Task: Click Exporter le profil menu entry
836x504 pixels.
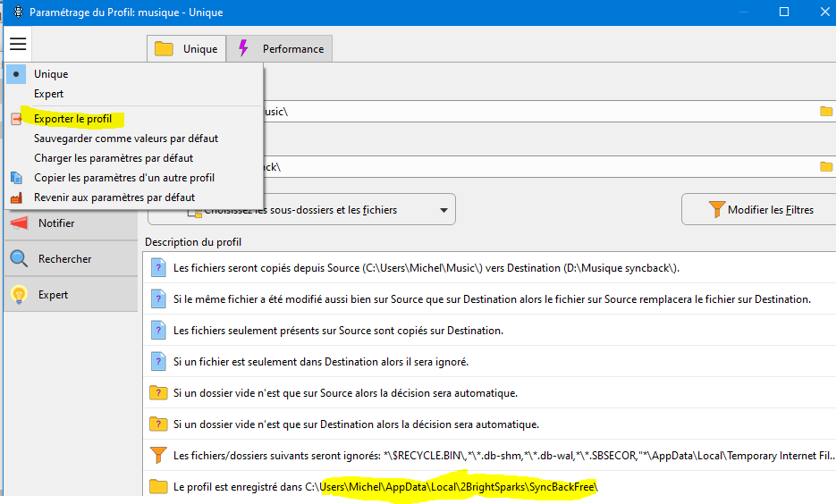Action: click(73, 119)
